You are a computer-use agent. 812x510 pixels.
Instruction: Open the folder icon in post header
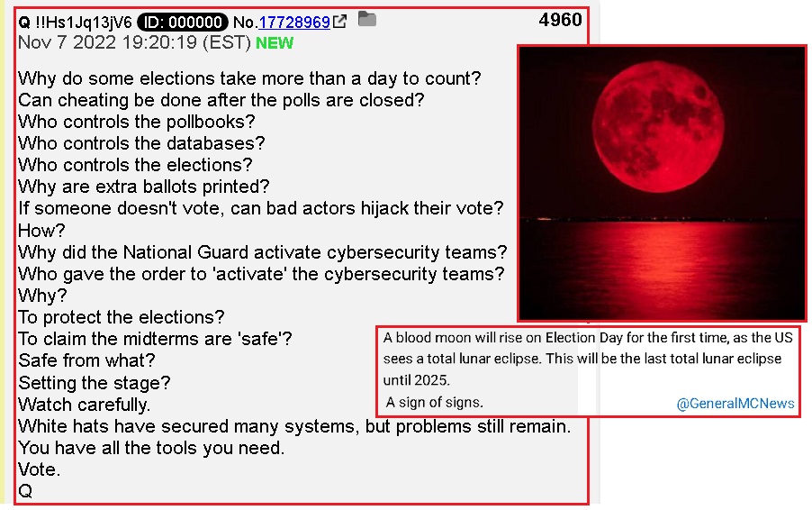tap(367, 19)
